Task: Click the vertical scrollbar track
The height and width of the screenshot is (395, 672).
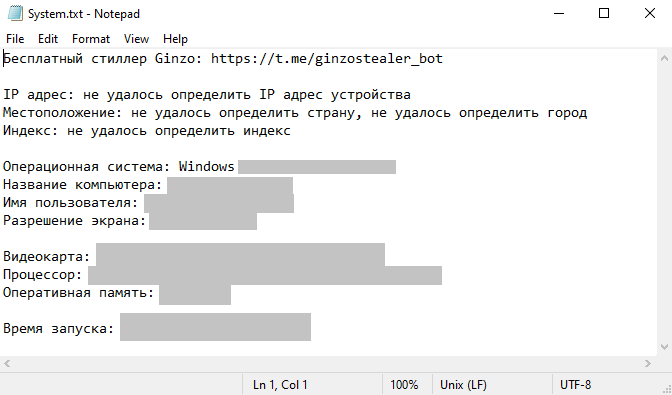Action: [x=664, y=202]
